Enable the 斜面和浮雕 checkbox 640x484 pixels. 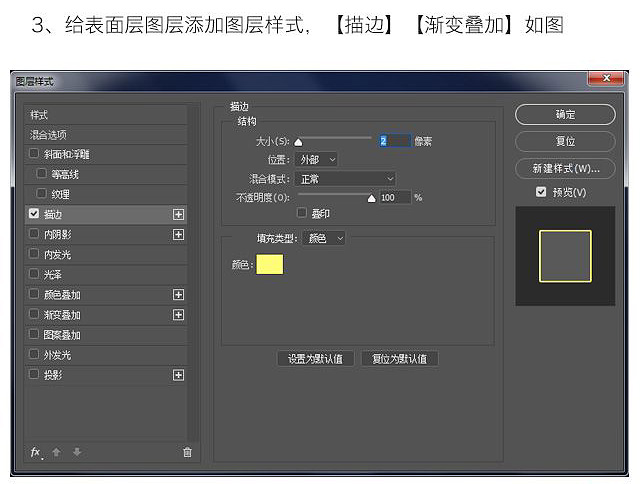(x=34, y=153)
